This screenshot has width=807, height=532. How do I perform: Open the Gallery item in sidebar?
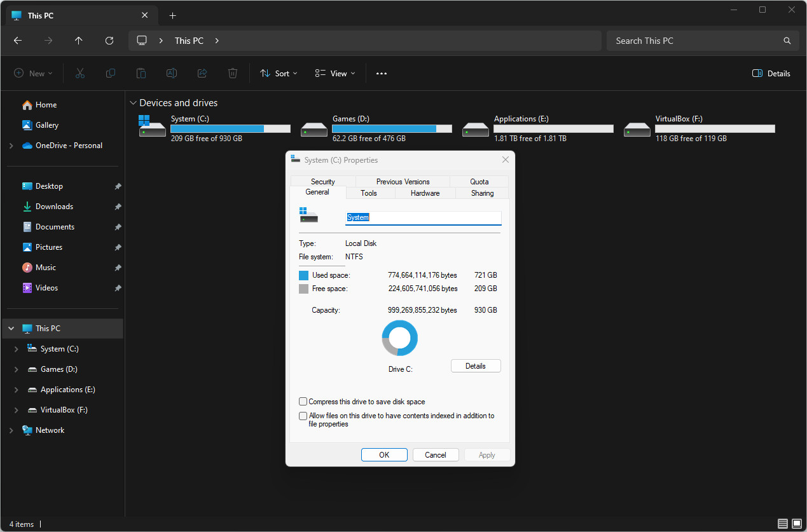(x=46, y=125)
